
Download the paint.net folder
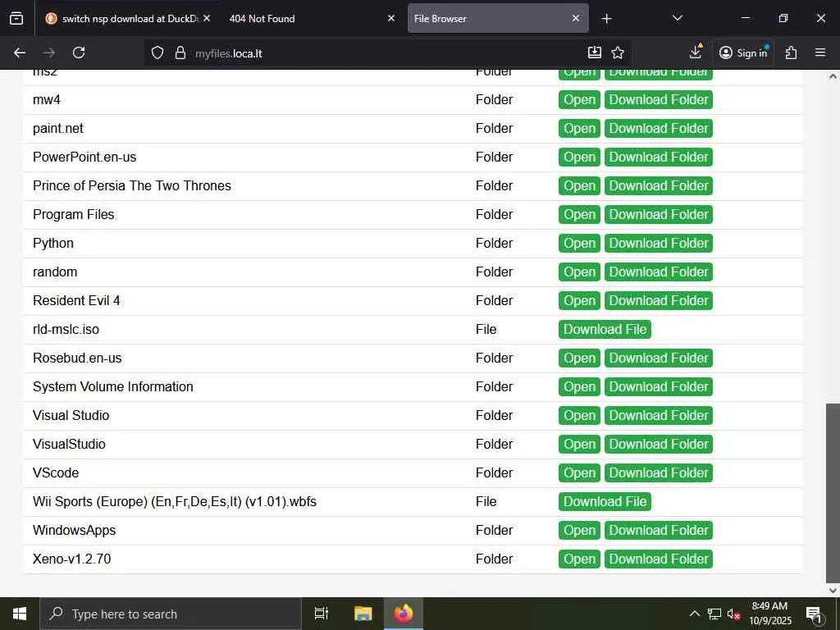[x=659, y=129]
